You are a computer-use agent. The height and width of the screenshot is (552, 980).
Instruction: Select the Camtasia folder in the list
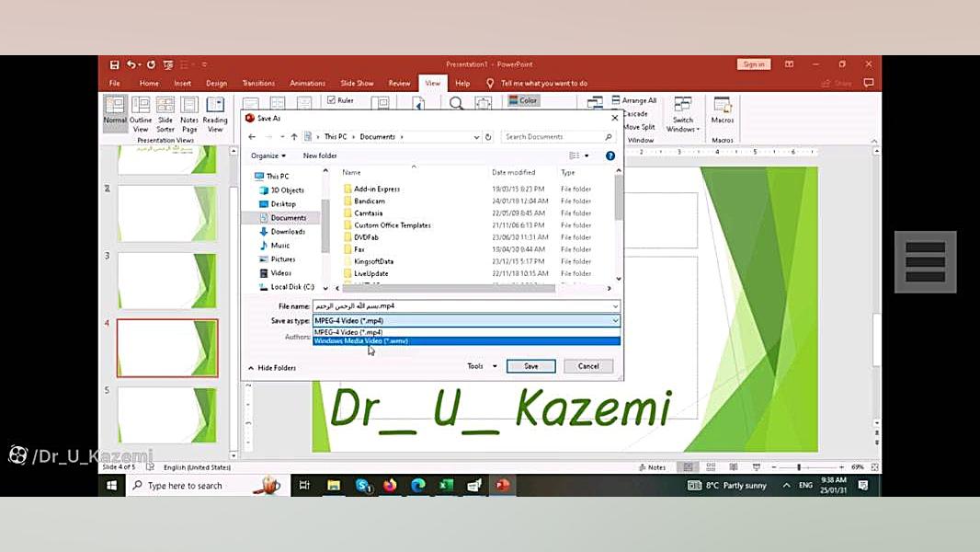(368, 213)
